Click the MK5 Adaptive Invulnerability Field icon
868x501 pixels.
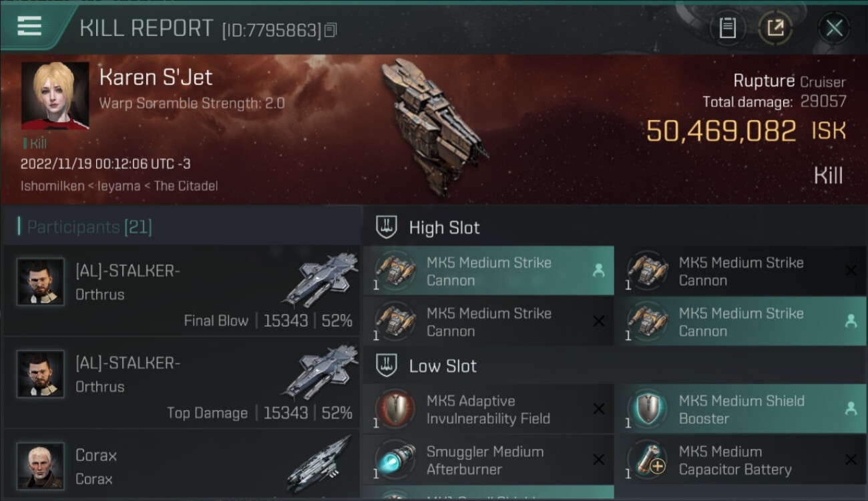tap(395, 409)
